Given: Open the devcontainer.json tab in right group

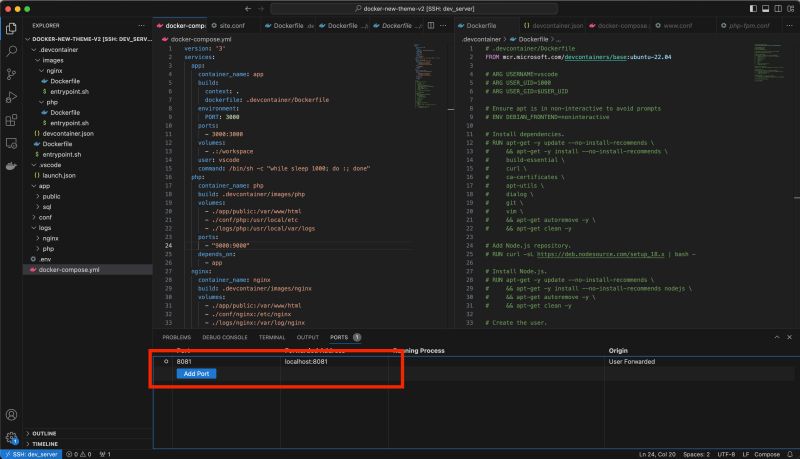Looking at the screenshot, I should [553, 26].
